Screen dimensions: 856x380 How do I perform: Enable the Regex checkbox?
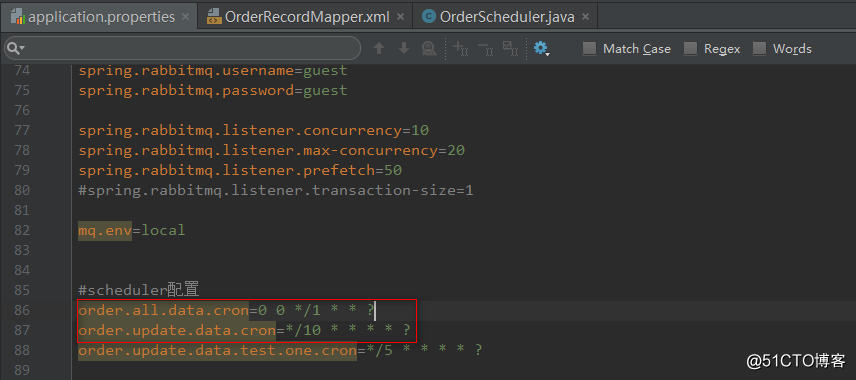pyautogui.click(x=691, y=49)
